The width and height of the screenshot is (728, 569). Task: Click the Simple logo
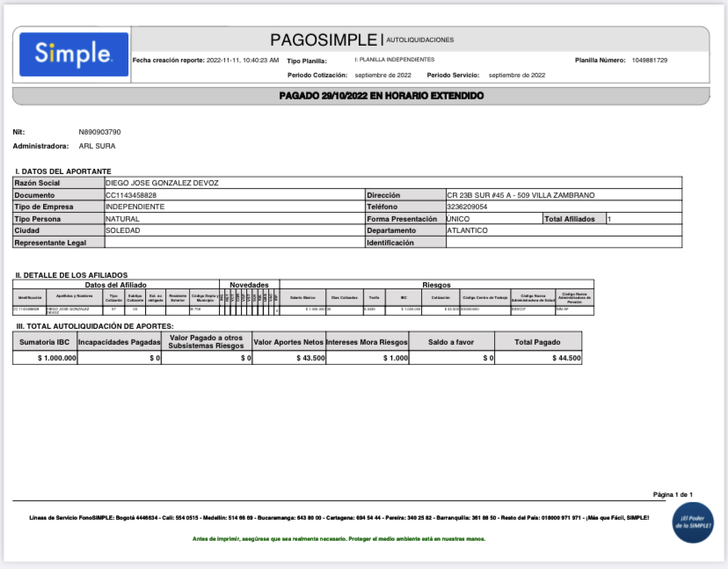click(74, 55)
